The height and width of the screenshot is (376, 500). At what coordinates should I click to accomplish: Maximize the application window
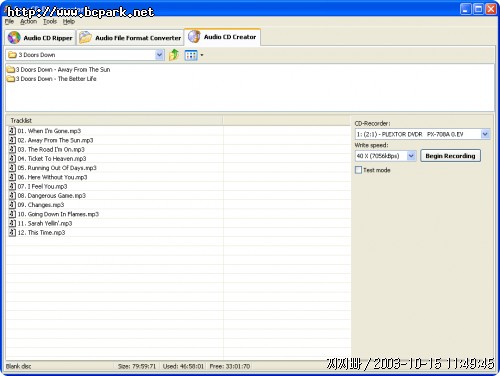point(478,9)
